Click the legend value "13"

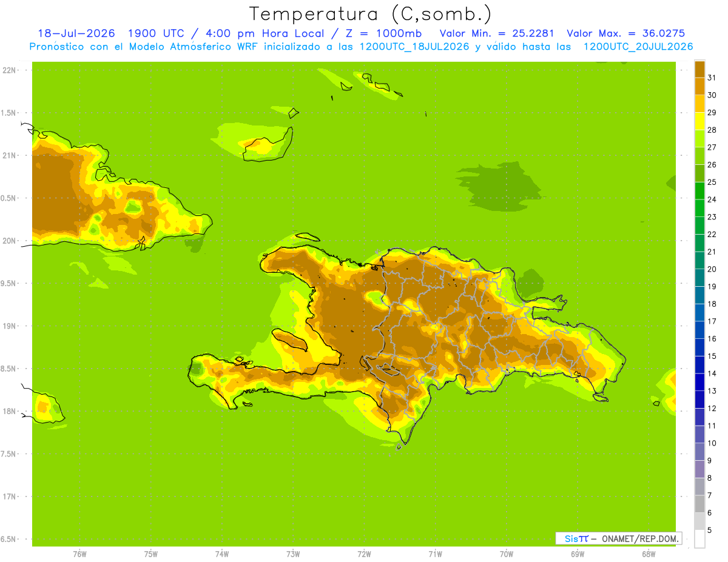[x=712, y=391]
